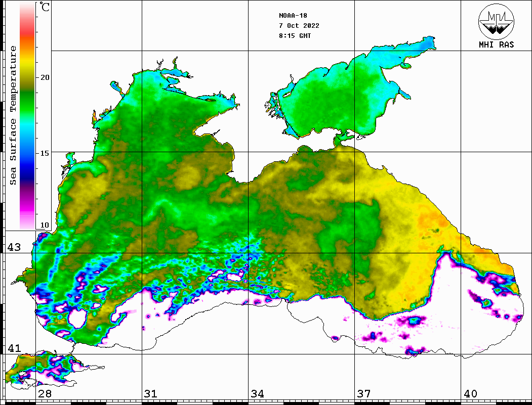This screenshot has width=532, height=405.
Task: Click the 'MHI RAS' label text
Action: point(496,44)
